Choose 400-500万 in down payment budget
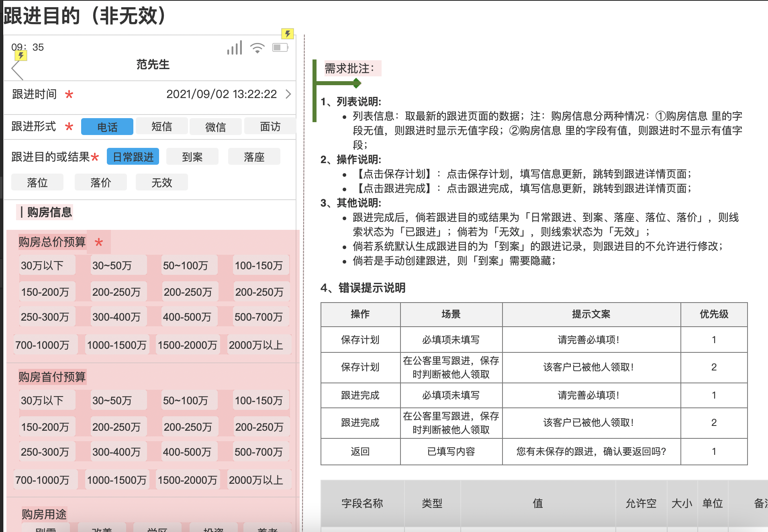Viewport: 768px width, 532px height. pos(190,452)
